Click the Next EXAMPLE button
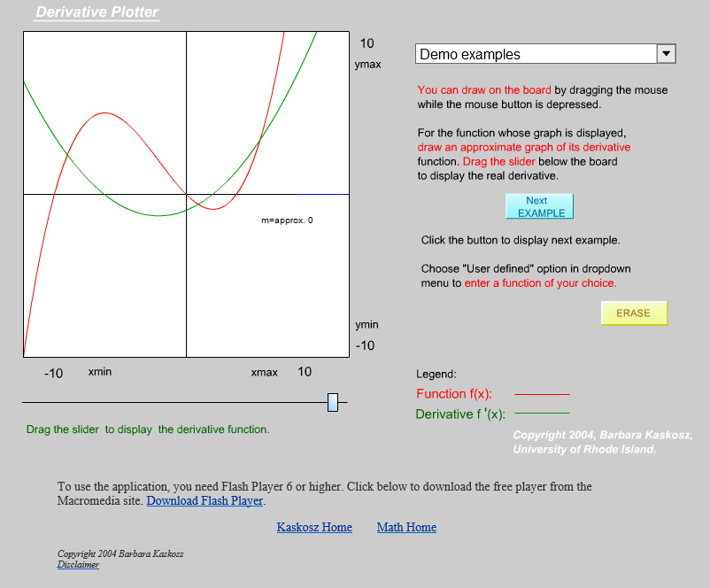710x588 pixels. pos(539,206)
